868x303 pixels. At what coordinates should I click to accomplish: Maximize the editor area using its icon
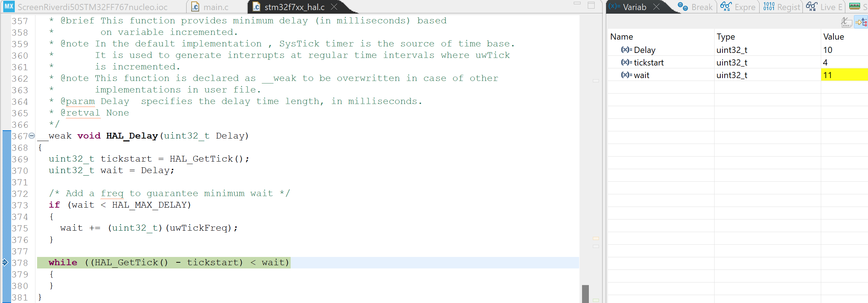click(591, 5)
